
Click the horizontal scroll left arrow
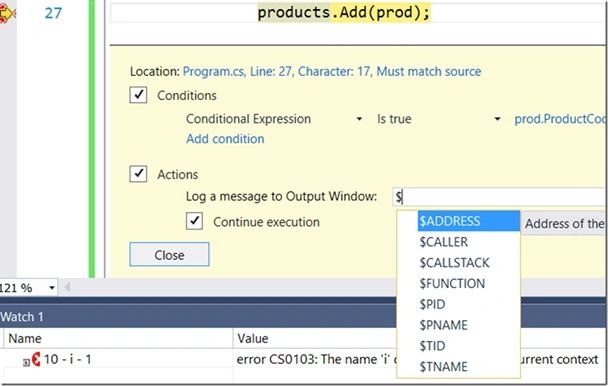[x=67, y=287]
